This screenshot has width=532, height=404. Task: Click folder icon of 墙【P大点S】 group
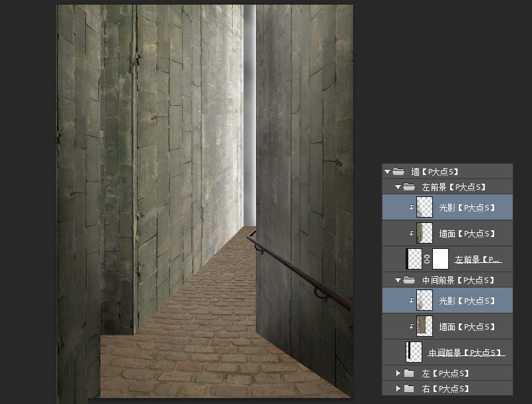pyautogui.click(x=398, y=172)
